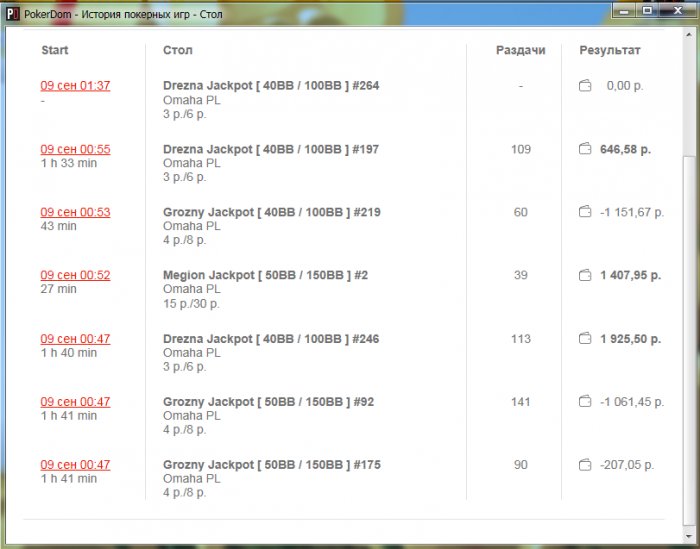Open the 09 сен 00:53 session link

75,212
